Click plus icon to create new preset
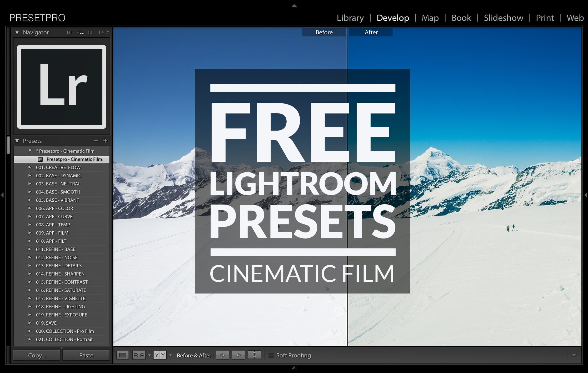This screenshot has height=373, width=588. point(105,141)
